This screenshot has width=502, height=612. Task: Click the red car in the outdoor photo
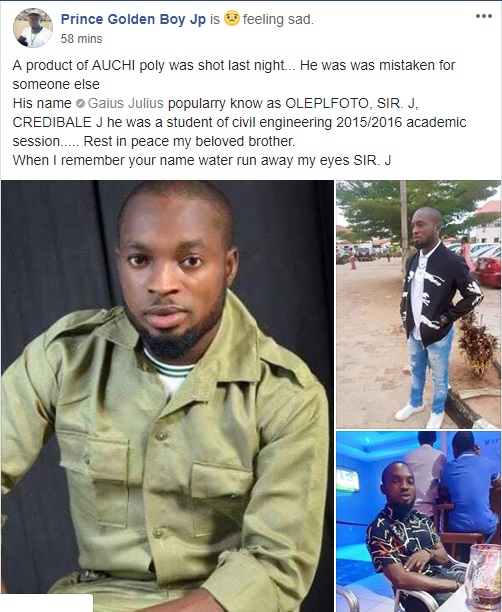[488, 272]
